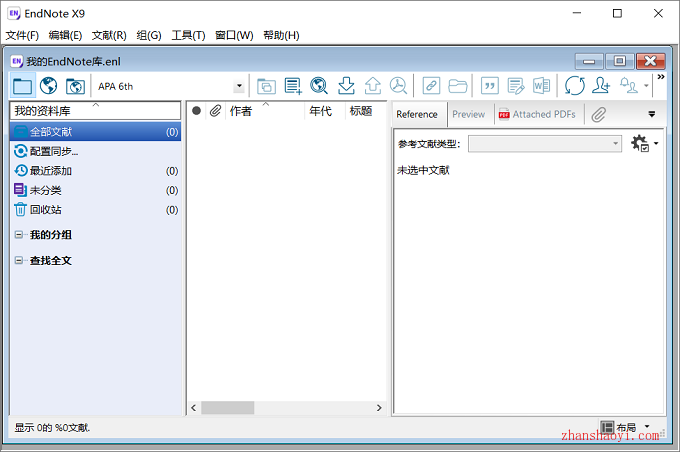The image size is (680, 452).
Task: Open the 参考文献类型 combo box
Action: tap(545, 144)
